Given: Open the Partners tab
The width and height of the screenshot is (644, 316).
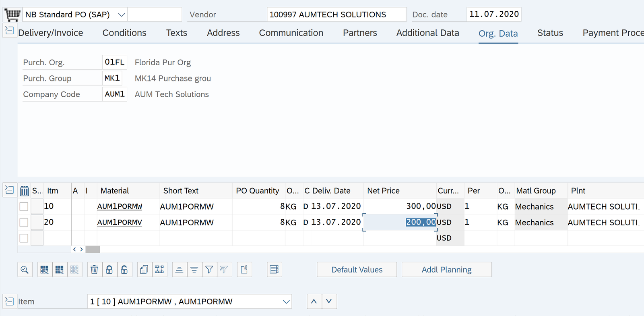Looking at the screenshot, I should click(x=360, y=33).
